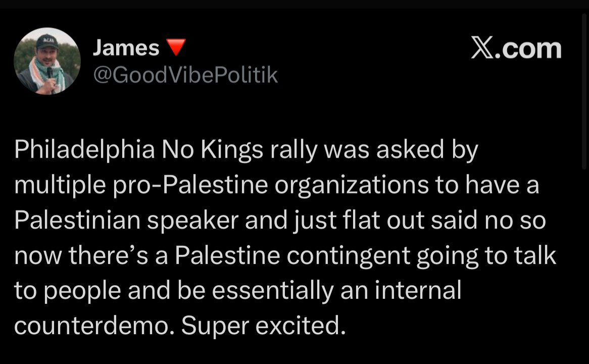
Task: Click the red downward triangle emoji
Action: [x=176, y=47]
